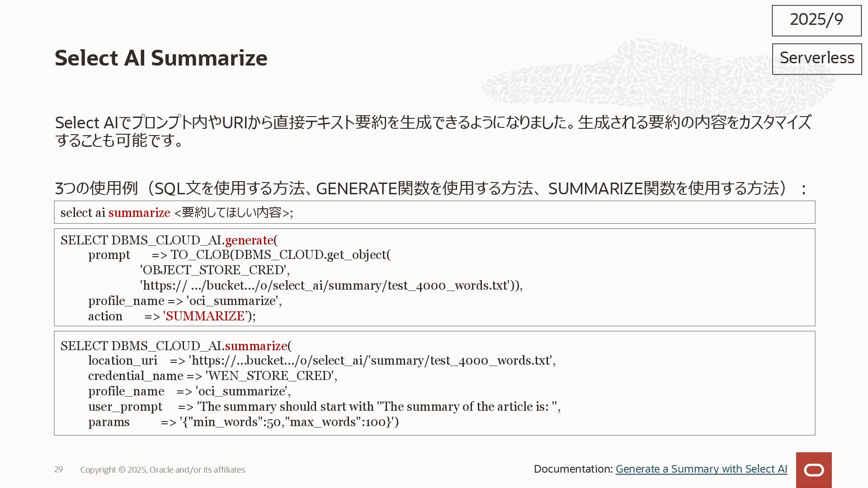The width and height of the screenshot is (868, 488).
Task: Click the red 'generate' function name
Action: coord(249,240)
